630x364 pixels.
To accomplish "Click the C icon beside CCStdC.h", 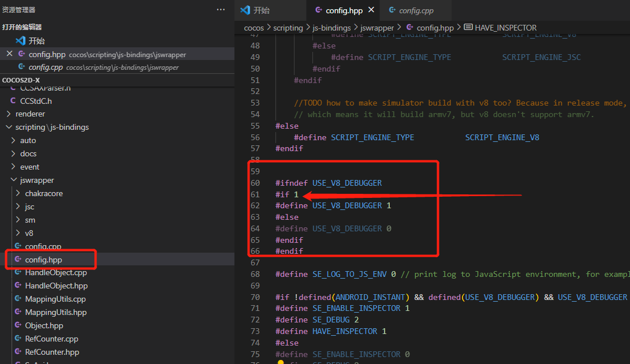I will click(x=13, y=101).
